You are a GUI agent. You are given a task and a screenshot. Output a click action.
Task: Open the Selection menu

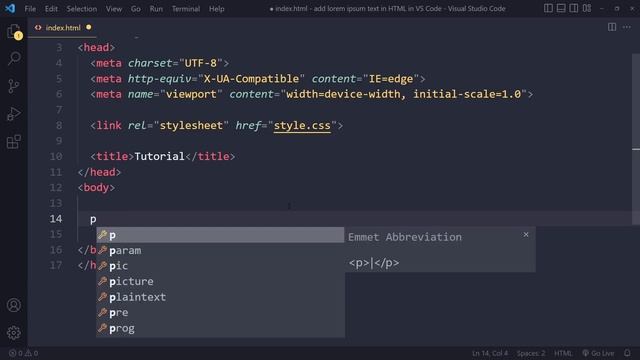pos(82,9)
